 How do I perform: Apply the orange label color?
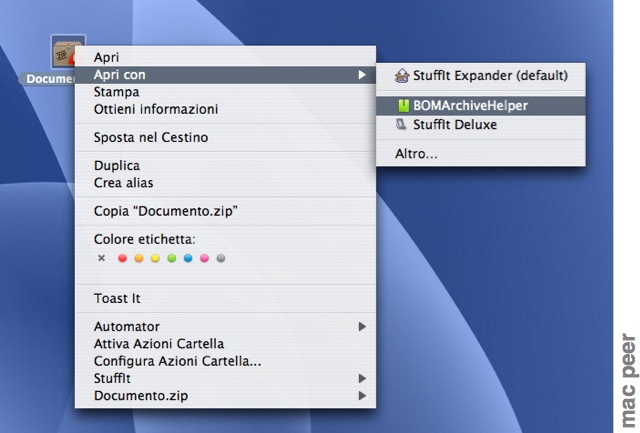[x=139, y=258]
